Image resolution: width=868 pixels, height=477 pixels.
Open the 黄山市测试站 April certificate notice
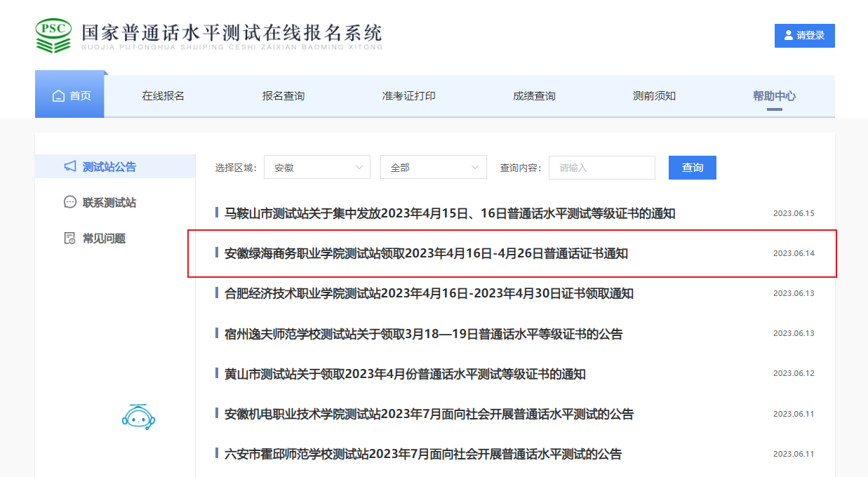[x=405, y=374]
